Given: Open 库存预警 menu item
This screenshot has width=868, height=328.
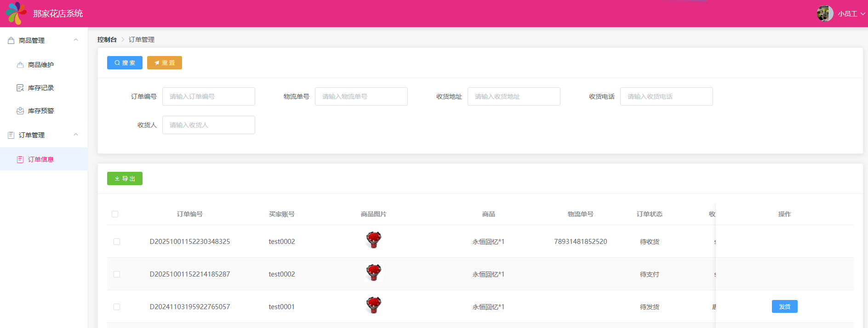Looking at the screenshot, I should (x=44, y=111).
